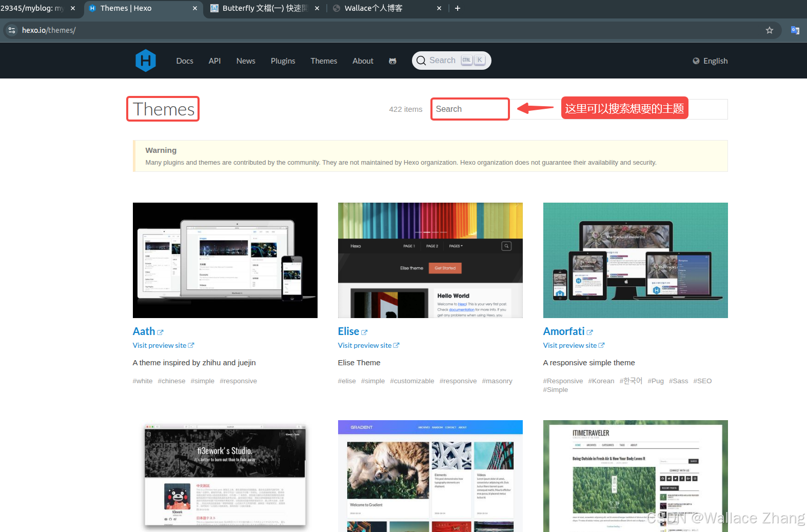807x532 pixels.
Task: Open Docs in the navbar
Action: pos(185,61)
